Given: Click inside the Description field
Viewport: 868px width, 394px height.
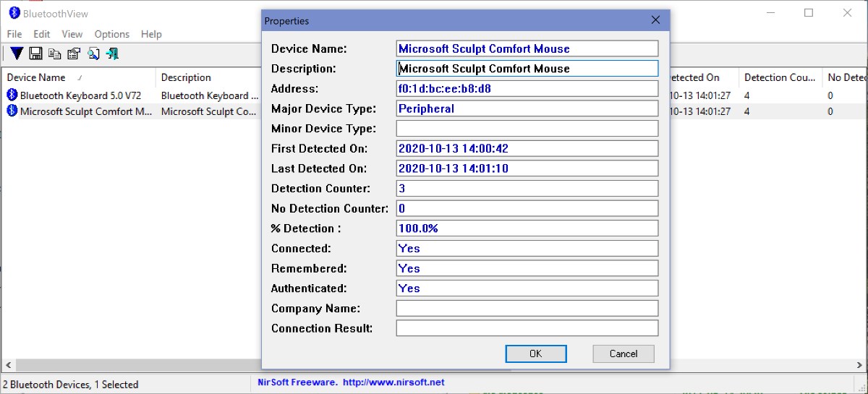Looking at the screenshot, I should tap(527, 69).
